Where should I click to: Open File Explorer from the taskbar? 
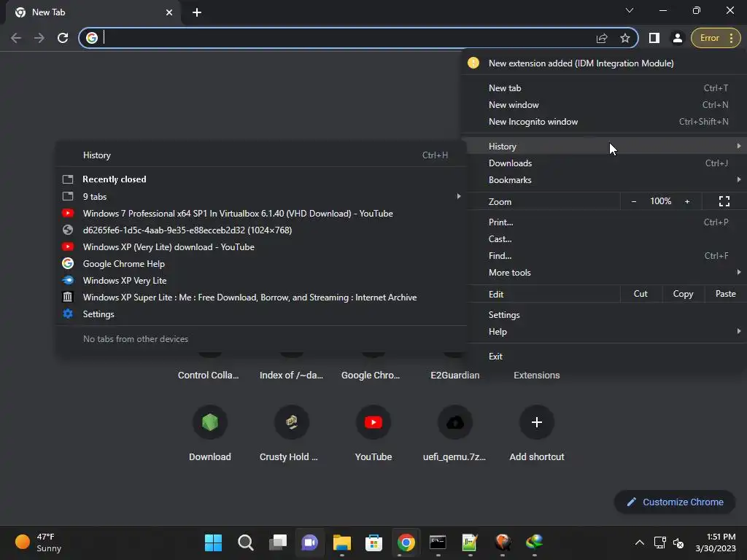tap(341, 542)
